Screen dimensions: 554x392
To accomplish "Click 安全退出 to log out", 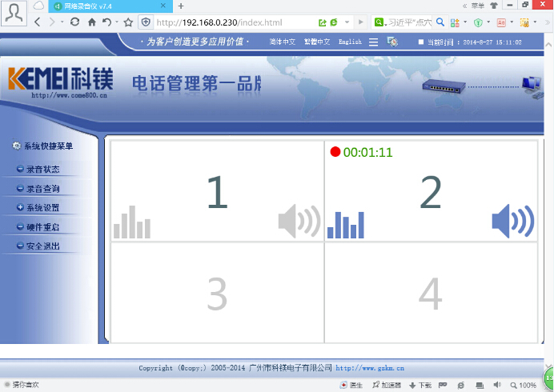I will pos(42,246).
